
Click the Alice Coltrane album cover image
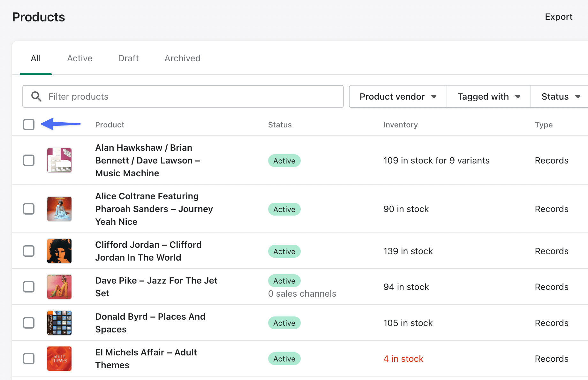pos(59,209)
